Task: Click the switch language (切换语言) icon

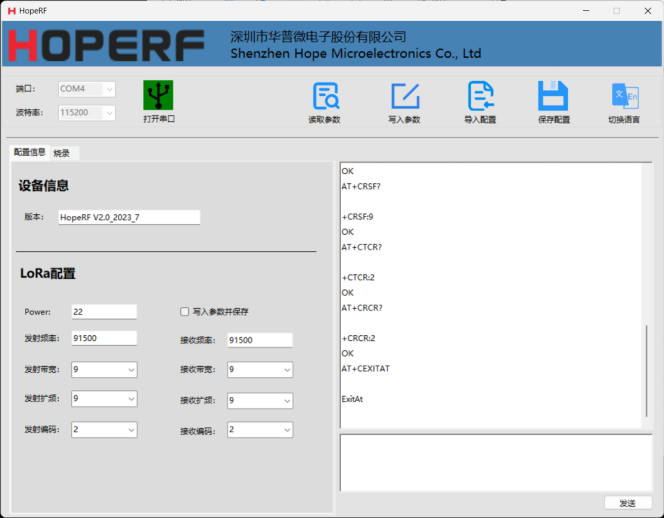Action: coord(624,96)
